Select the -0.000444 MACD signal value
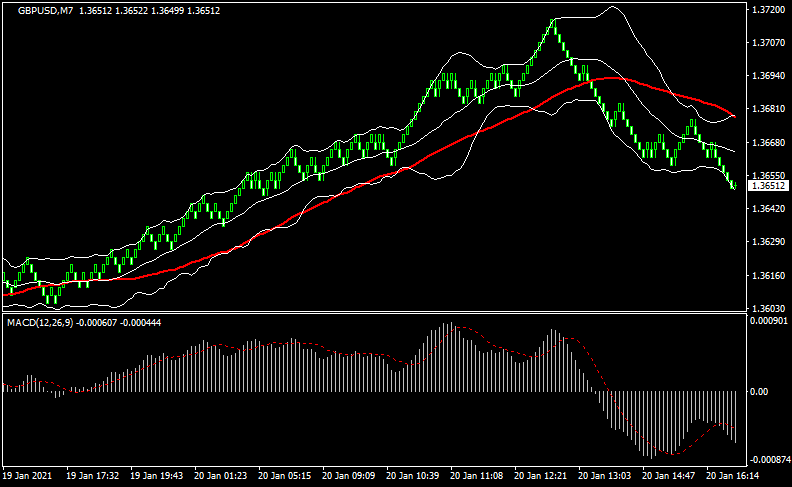The image size is (792, 487). click(x=140, y=322)
